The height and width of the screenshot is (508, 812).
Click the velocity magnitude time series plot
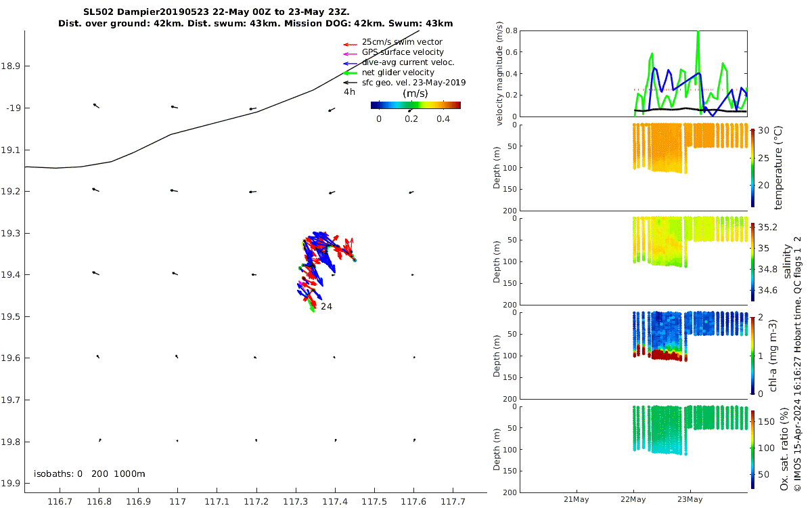tap(635, 73)
